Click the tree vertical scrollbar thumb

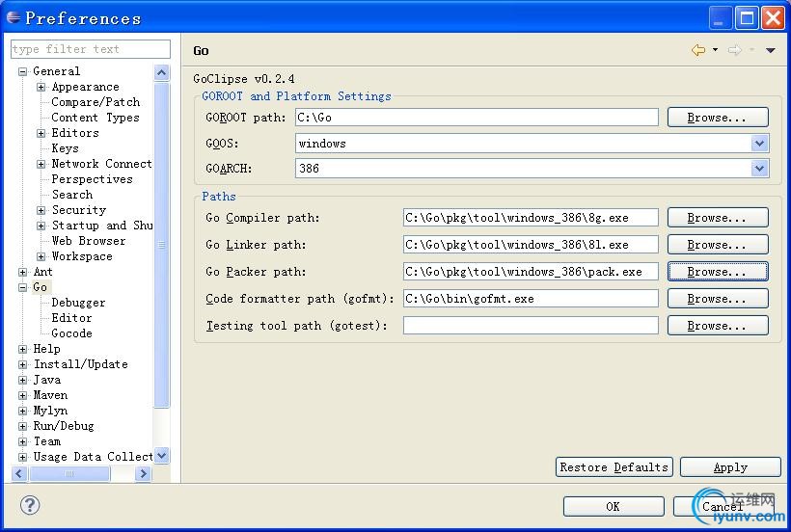coord(161,246)
